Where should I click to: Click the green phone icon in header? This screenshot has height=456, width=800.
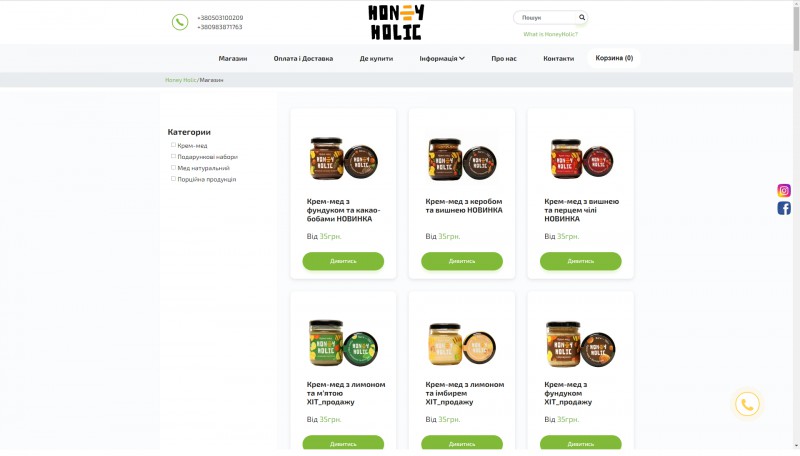click(180, 22)
